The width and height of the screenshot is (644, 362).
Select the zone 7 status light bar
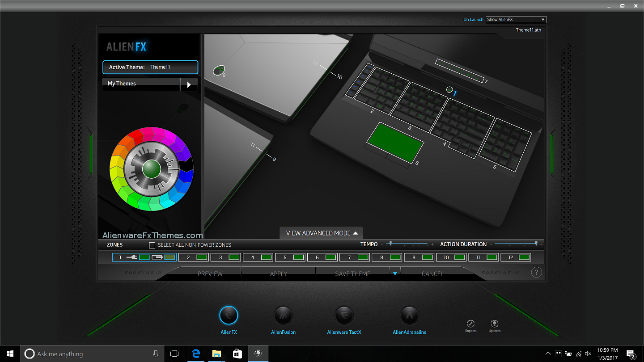tap(459, 71)
